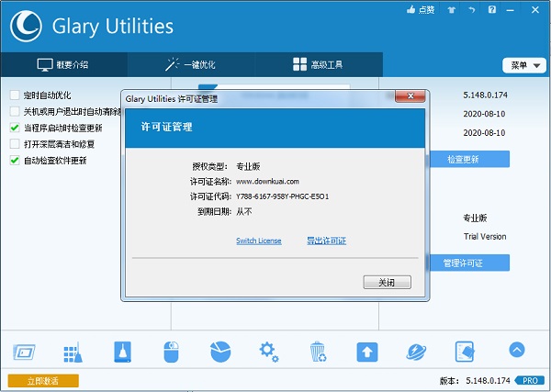Uncheck 自动检查软件更新 checkbox
Viewport: 551px width, 392px height.
tap(15, 161)
